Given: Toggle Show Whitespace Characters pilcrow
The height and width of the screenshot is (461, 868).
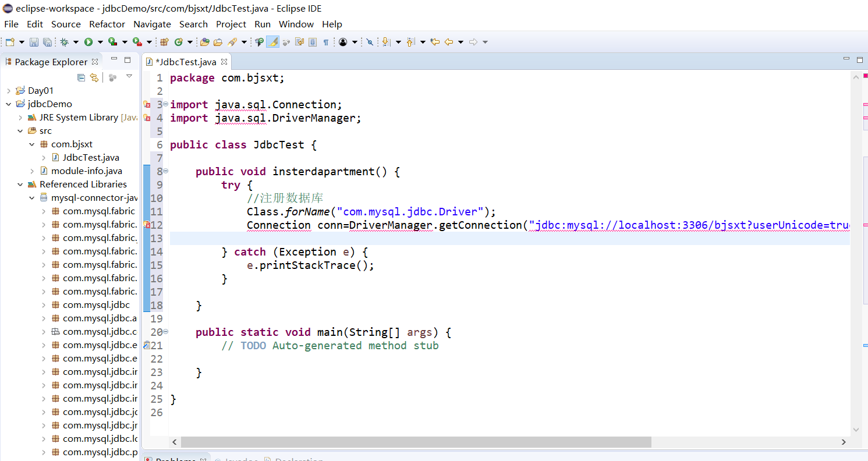Looking at the screenshot, I should (x=326, y=42).
